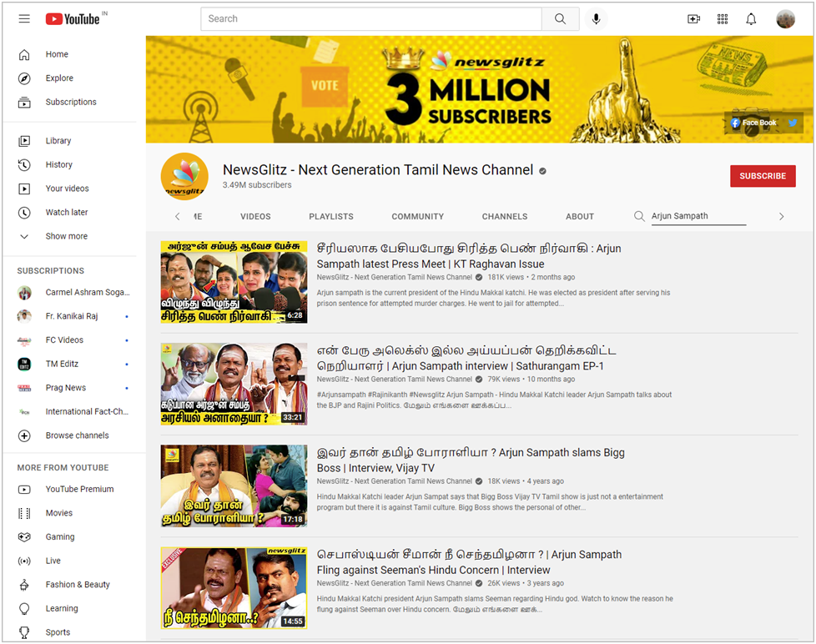
Task: Open the account profile avatar
Action: pyautogui.click(x=785, y=19)
